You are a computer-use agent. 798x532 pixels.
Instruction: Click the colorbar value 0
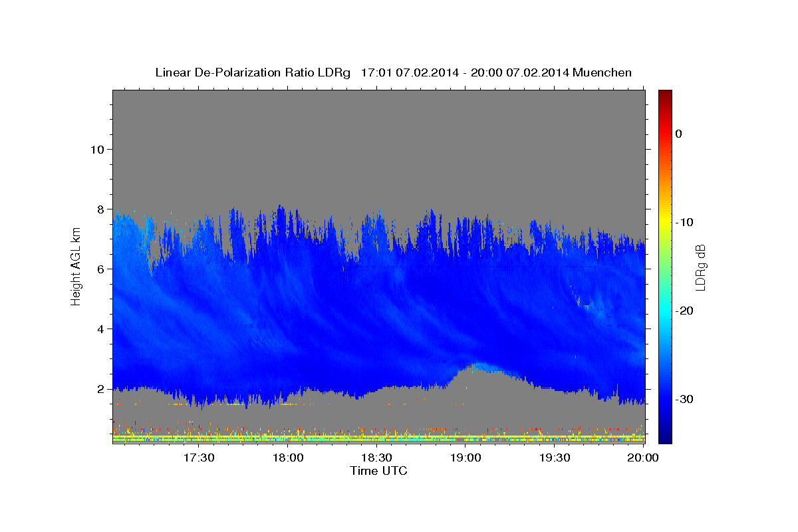click(679, 134)
